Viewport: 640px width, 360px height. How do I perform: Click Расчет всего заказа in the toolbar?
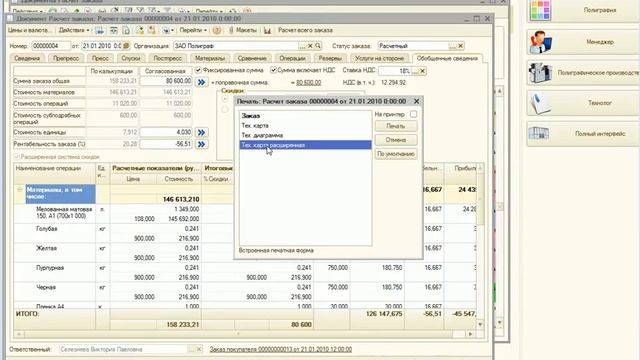(305, 30)
